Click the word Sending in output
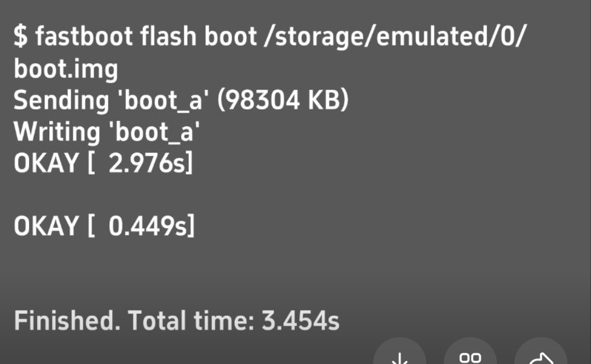This screenshot has width=591, height=364. pos(62,101)
